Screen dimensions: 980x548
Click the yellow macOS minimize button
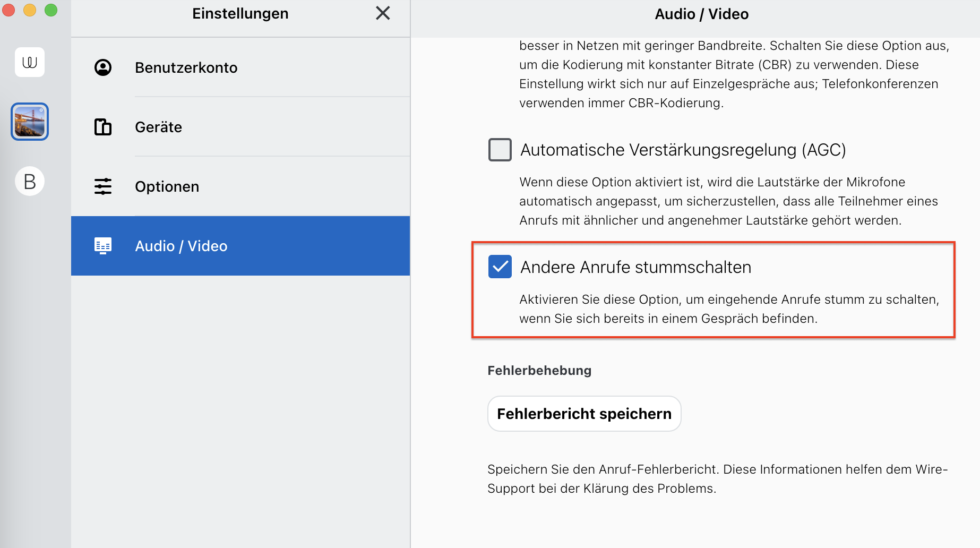pos(30,10)
